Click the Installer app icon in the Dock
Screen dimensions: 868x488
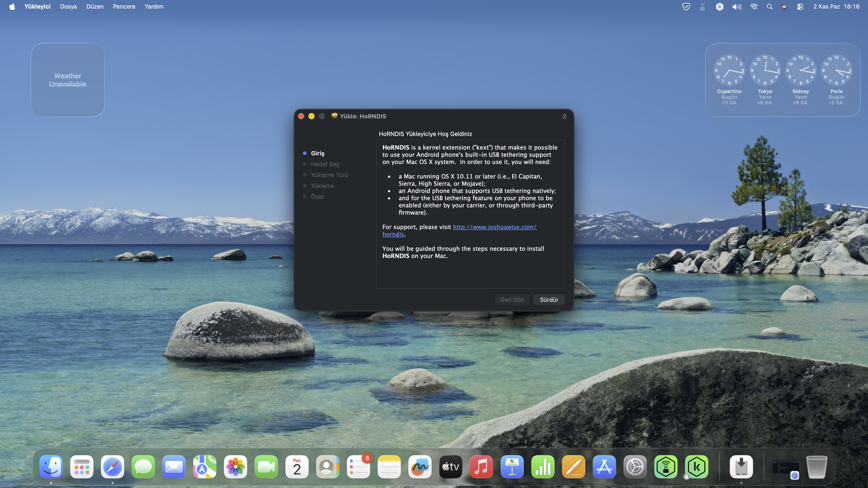[x=741, y=467]
